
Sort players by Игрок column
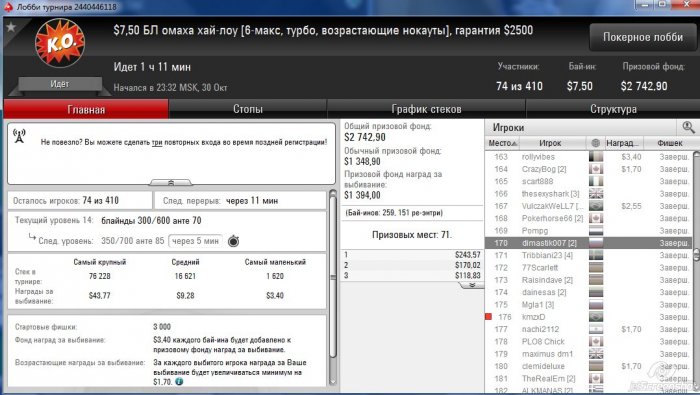550,143
